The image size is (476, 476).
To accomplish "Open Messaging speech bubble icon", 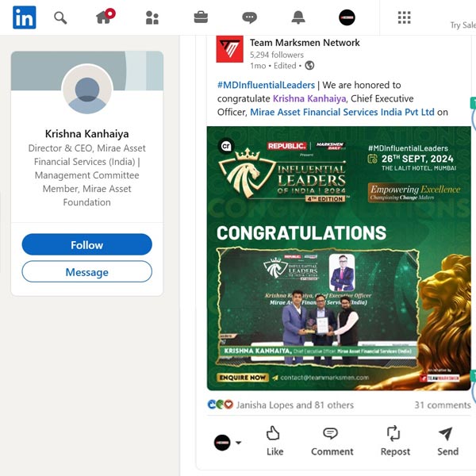I will (x=250, y=17).
